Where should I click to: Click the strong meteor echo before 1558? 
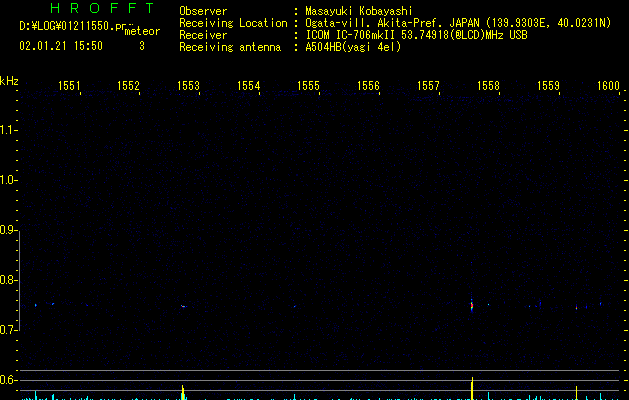coord(472,305)
